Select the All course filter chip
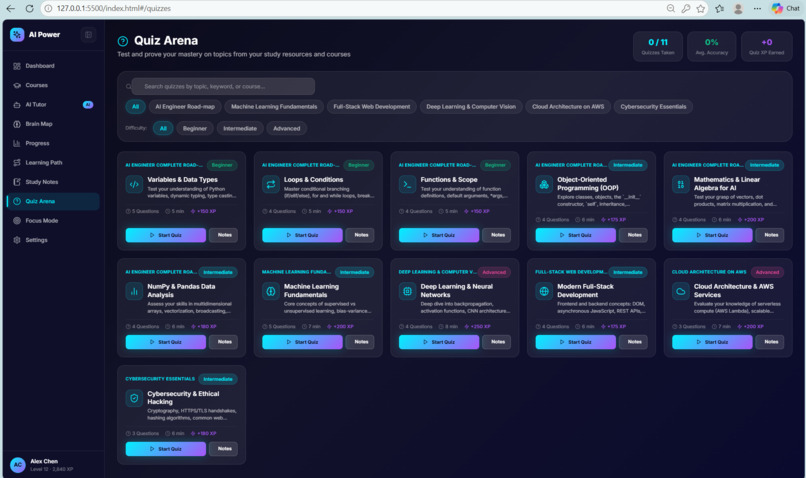The height and width of the screenshot is (478, 806). pos(135,107)
